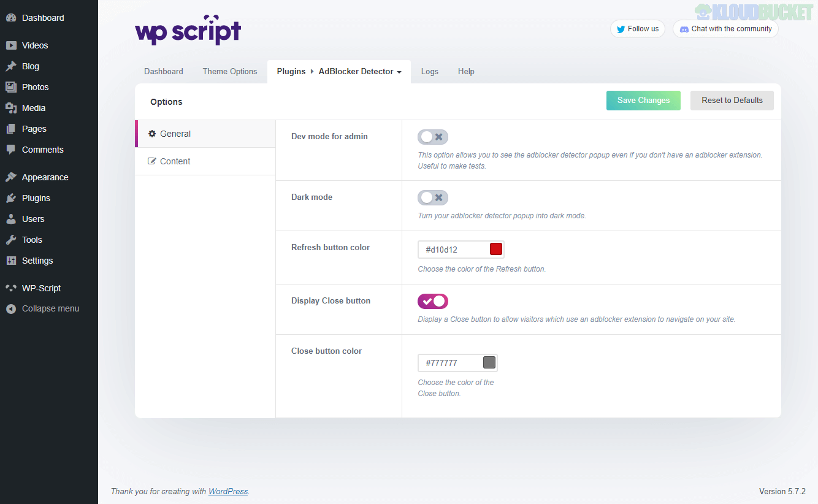This screenshot has height=504, width=818.
Task: Click the WP-Script panda icon in sidebar
Action: [x=11, y=288]
